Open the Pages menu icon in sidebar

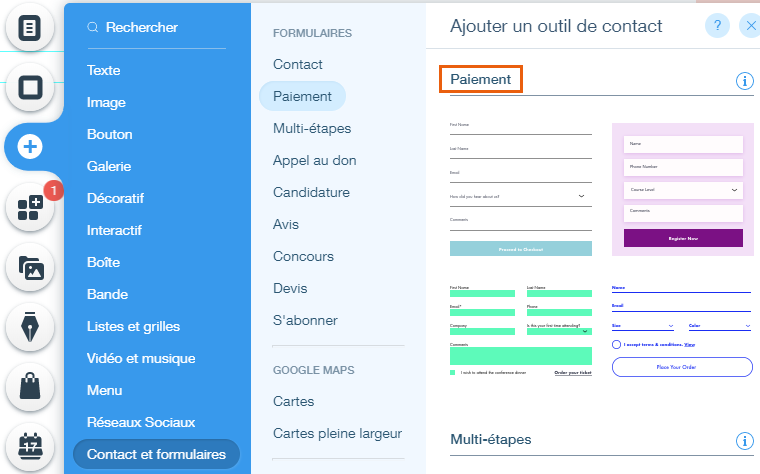30,28
